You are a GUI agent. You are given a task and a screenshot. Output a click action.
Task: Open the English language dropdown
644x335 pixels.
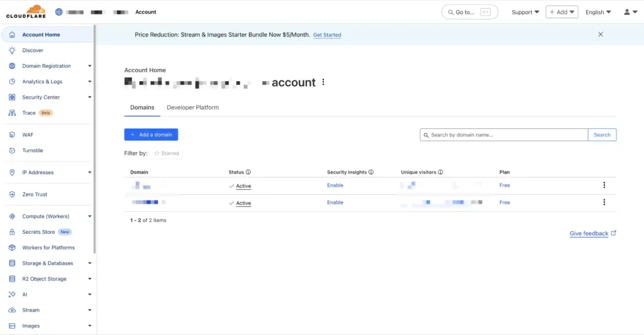click(598, 12)
